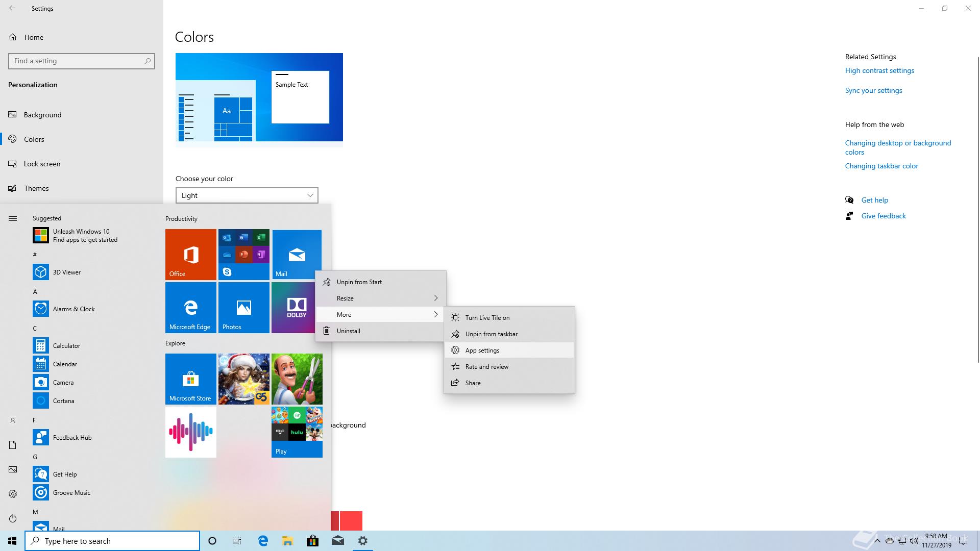
Task: Go to Settings Home
Action: point(82,37)
